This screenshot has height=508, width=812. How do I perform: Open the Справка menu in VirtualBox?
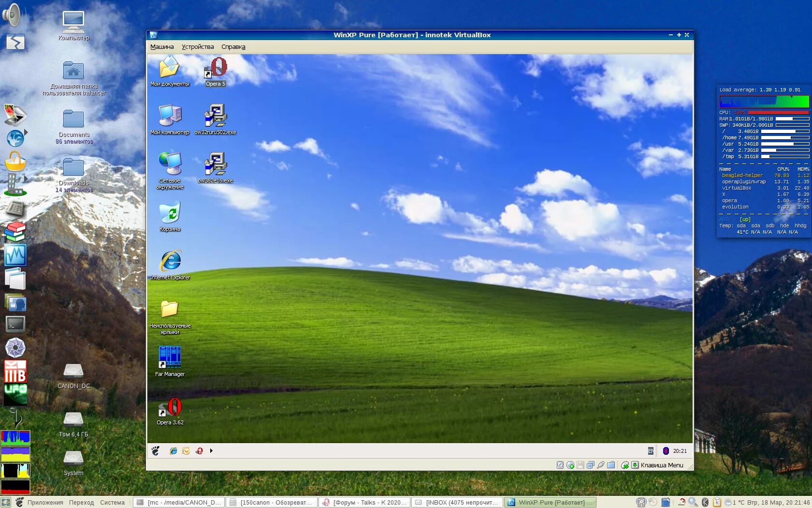(x=233, y=47)
